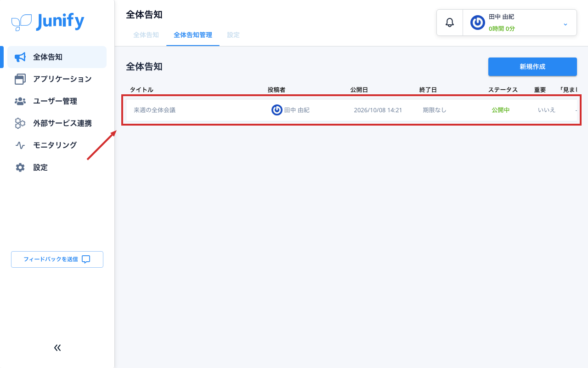This screenshot has width=588, height=368.
Task: Switch to the 全体告知 tab
Action: [146, 35]
